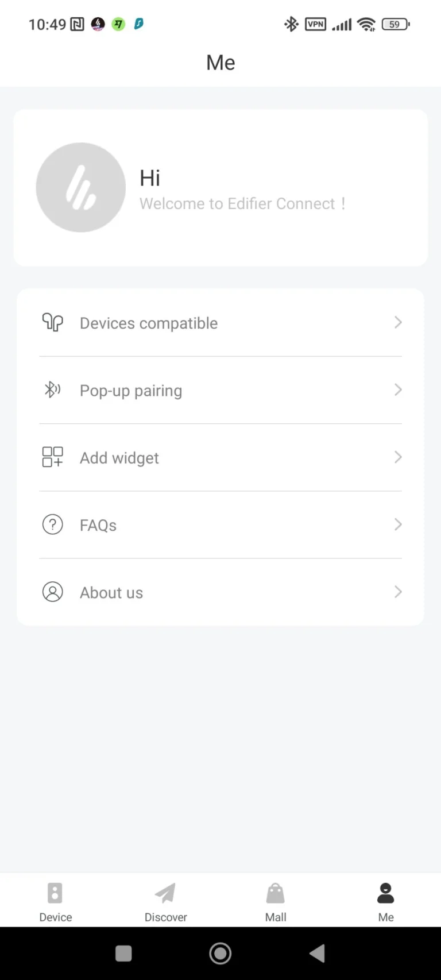Open the FAQs chevron arrow
This screenshot has height=980, width=441.
[x=398, y=524]
